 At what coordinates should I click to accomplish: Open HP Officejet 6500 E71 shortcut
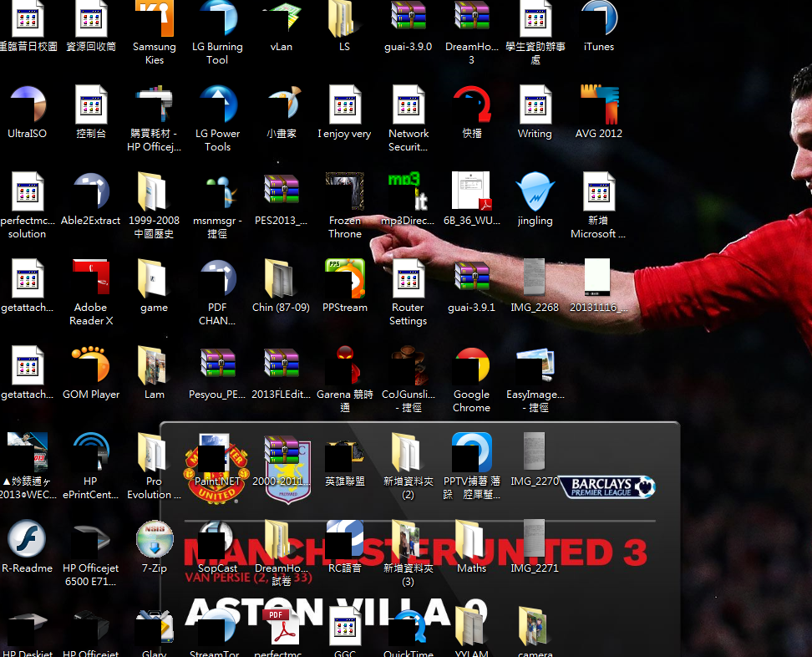coord(90,539)
